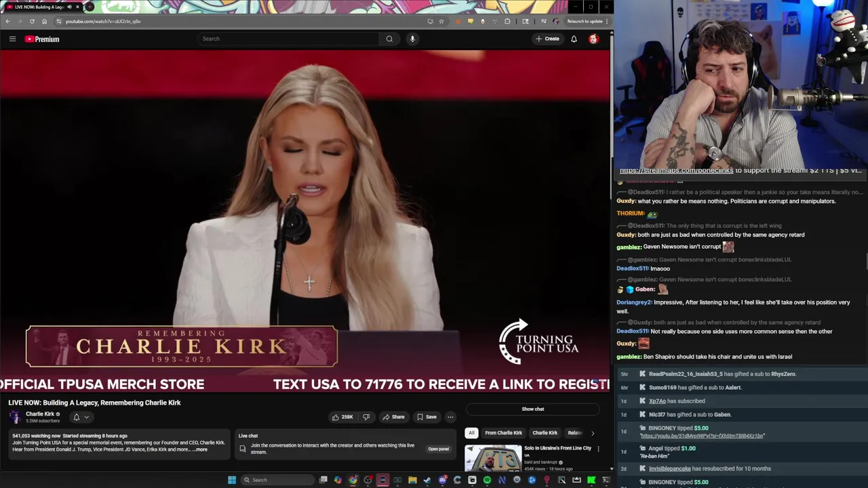The height and width of the screenshot is (488, 868).
Task: Select the Charlie Kirk filter chip
Action: (x=545, y=432)
